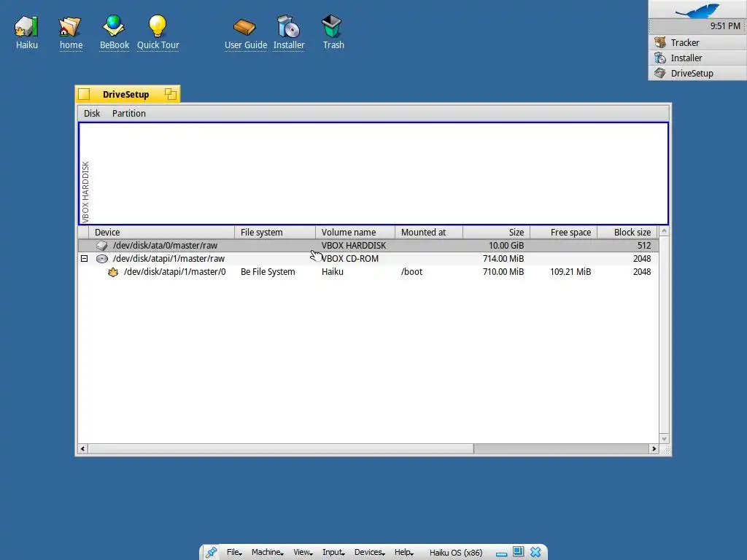Click the /boot mount point cell
Viewport: 747px width, 560px height.
pos(411,272)
